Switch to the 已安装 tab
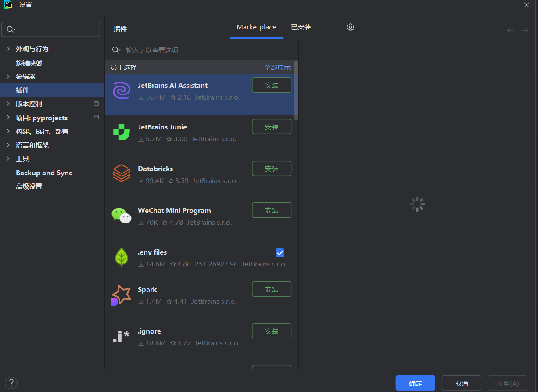Image resolution: width=538 pixels, height=392 pixels. [x=301, y=27]
